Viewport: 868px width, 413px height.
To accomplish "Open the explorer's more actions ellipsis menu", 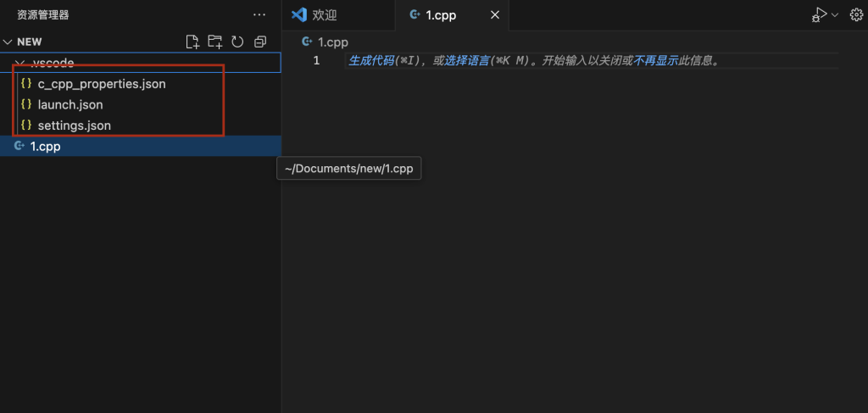I will (x=259, y=14).
